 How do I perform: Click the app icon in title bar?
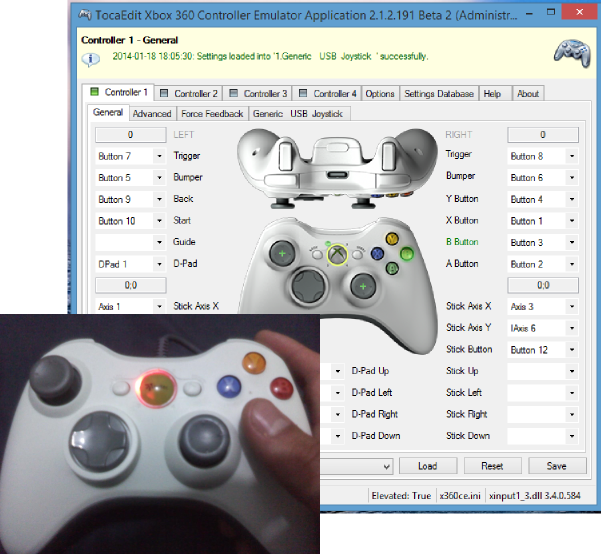85,15
